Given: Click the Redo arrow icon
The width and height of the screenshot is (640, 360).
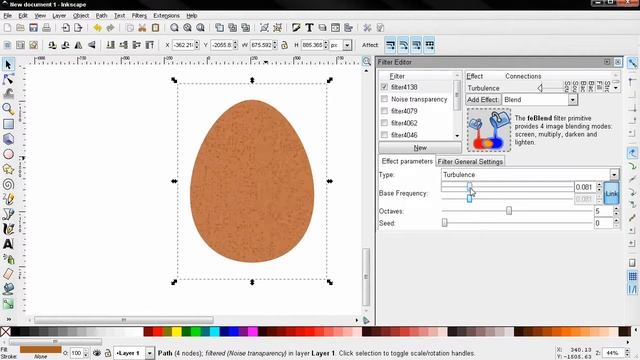Looking at the screenshot, I should click(110, 28).
